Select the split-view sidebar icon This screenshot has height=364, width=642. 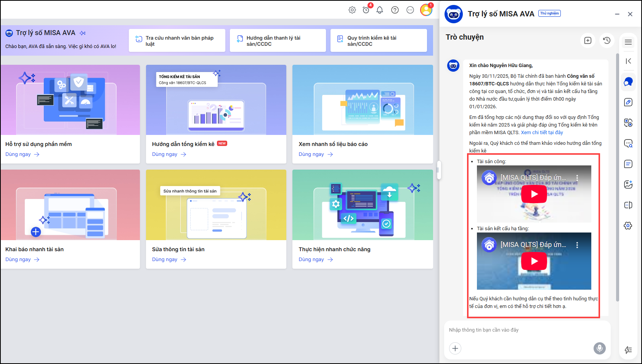click(x=628, y=205)
